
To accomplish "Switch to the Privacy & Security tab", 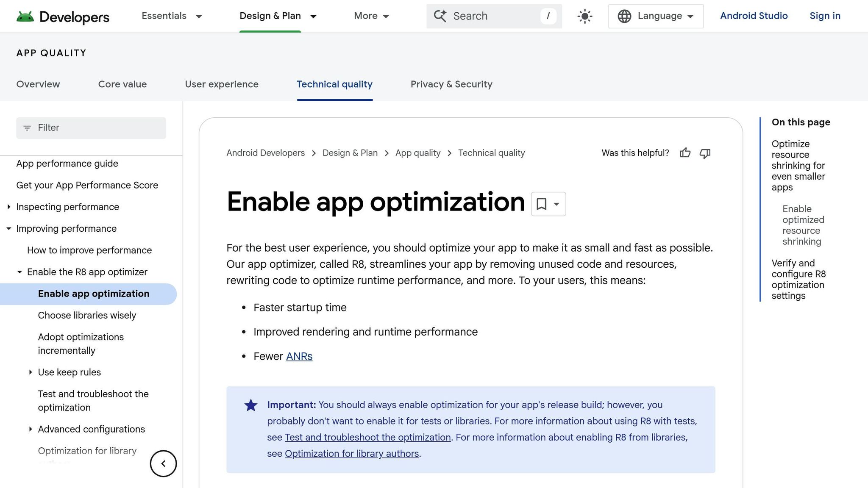I will tap(451, 84).
